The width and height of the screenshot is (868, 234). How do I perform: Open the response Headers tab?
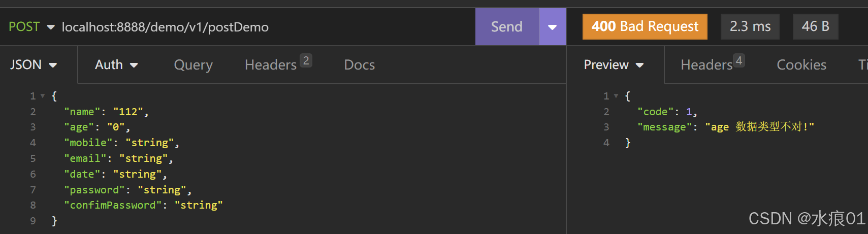(x=713, y=64)
